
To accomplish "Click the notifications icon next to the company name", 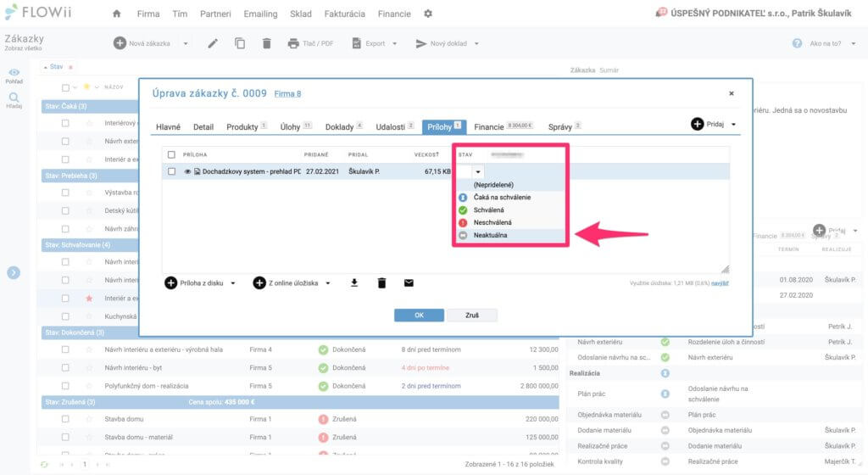I will [661, 13].
